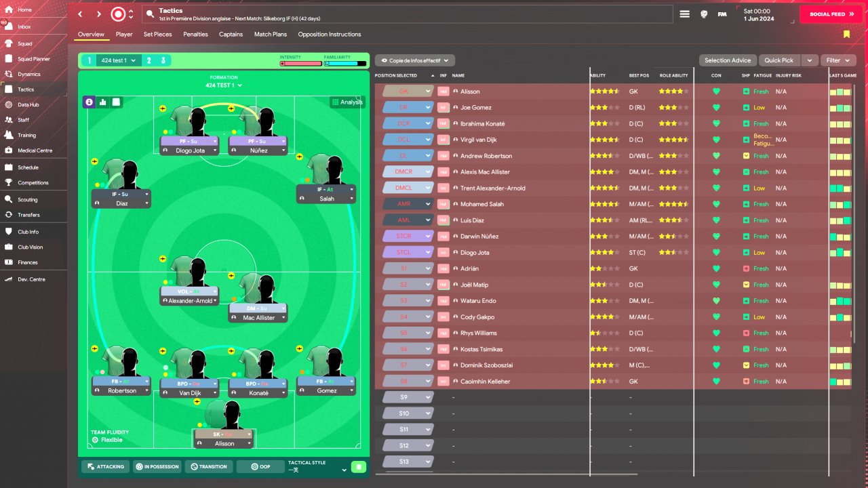
Task: Select the bar chart pitch view icon
Action: pyautogui.click(x=103, y=102)
